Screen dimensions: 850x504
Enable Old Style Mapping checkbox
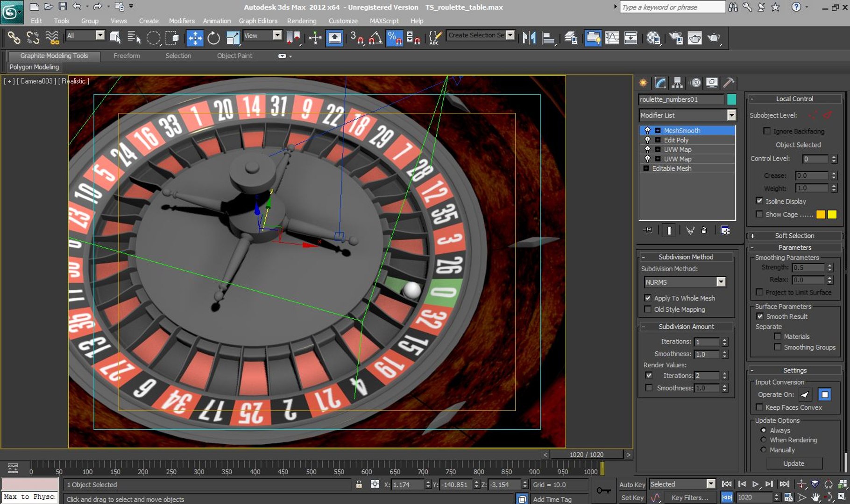(x=648, y=309)
